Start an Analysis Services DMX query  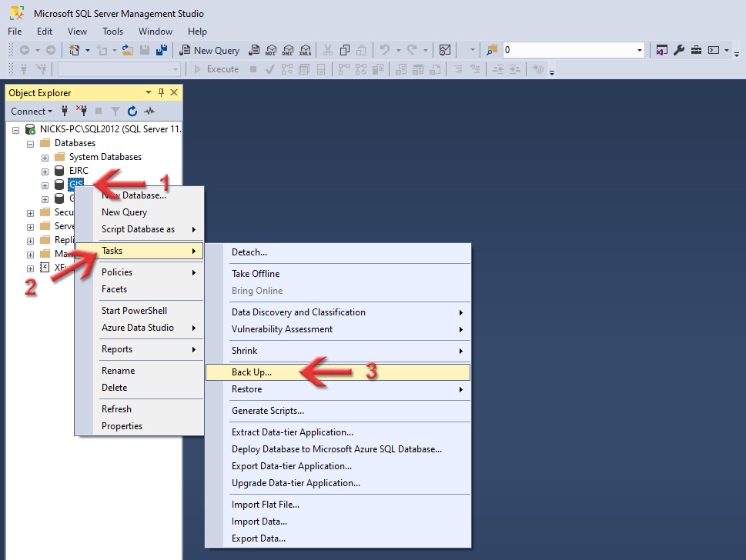click(288, 50)
